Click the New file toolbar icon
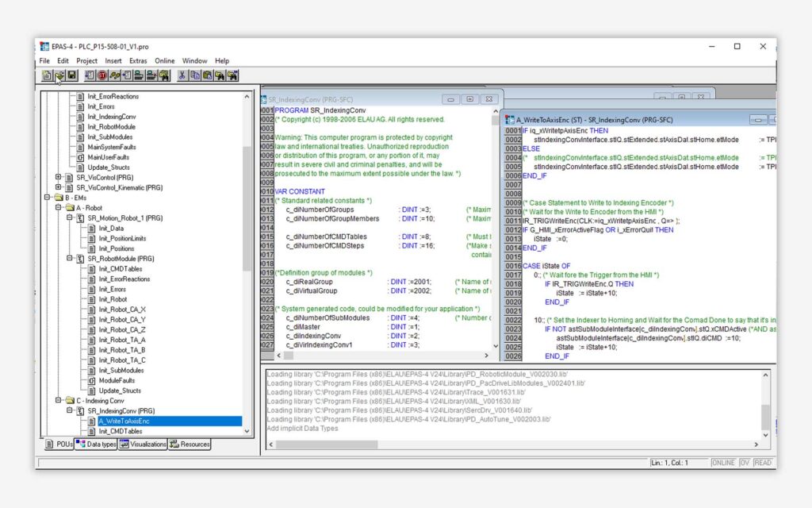812x508 pixels. 47,75
